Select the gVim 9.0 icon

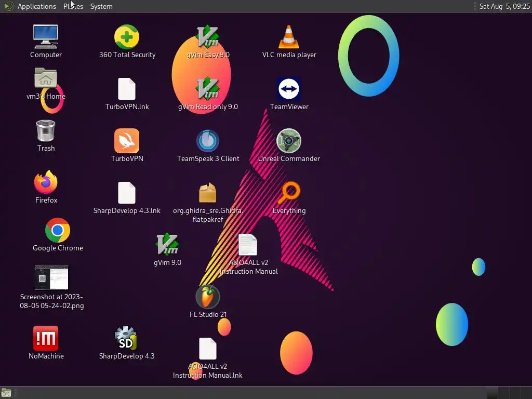point(167,244)
